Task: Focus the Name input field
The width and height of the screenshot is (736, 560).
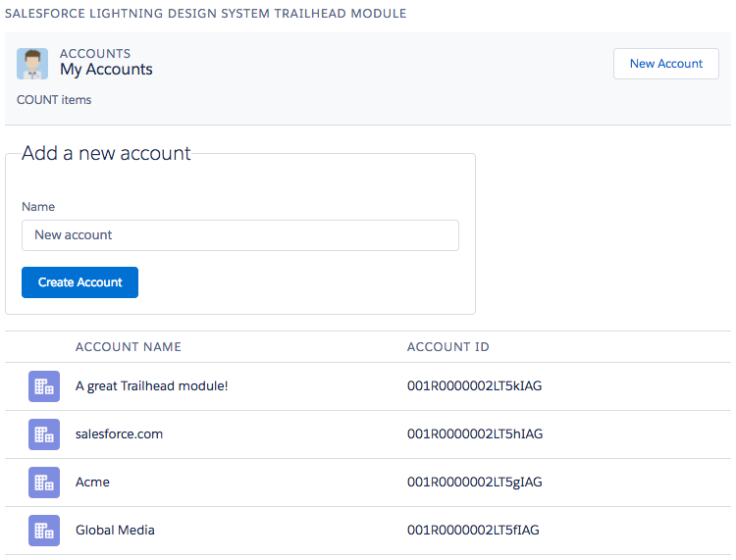Action: tap(240, 235)
